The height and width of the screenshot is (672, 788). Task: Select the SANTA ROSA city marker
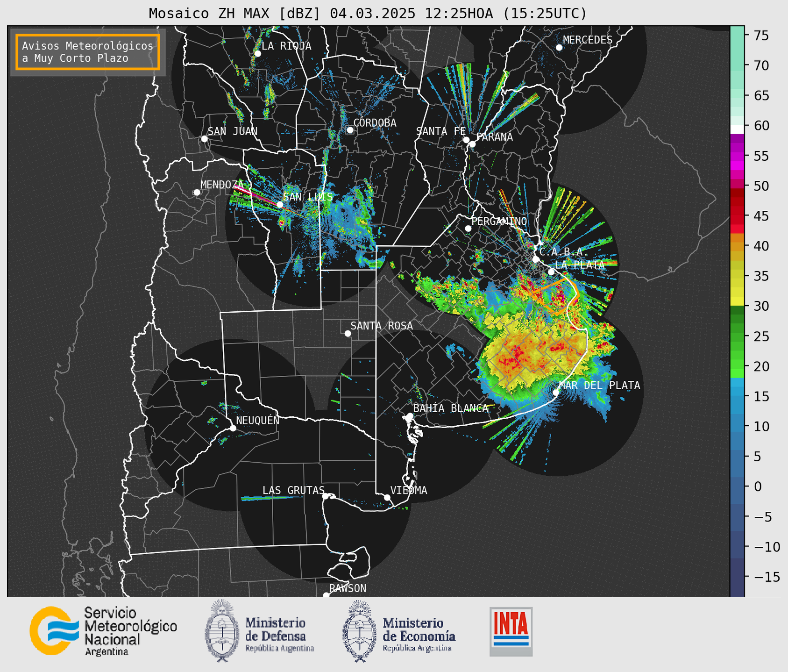click(x=348, y=333)
